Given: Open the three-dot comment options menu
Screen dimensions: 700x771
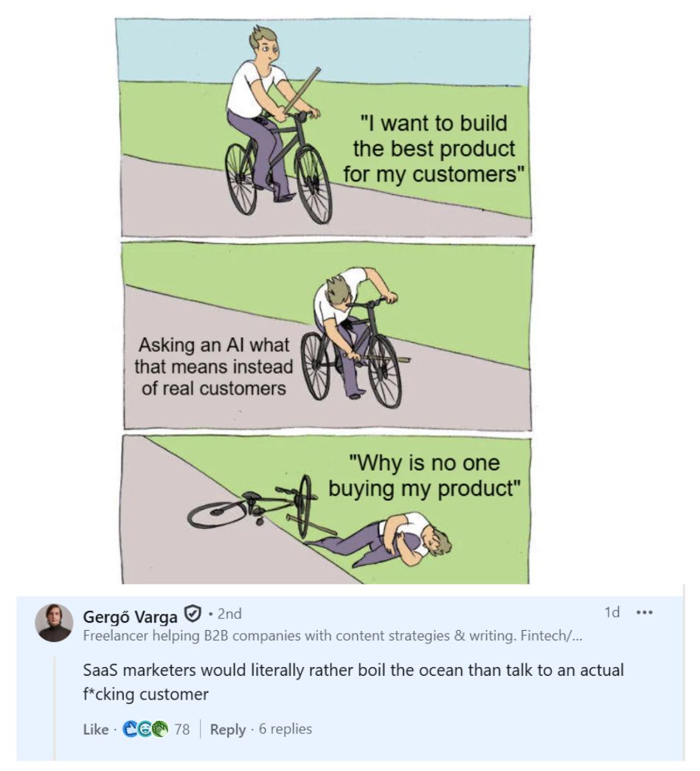Looking at the screenshot, I should pos(645,613).
